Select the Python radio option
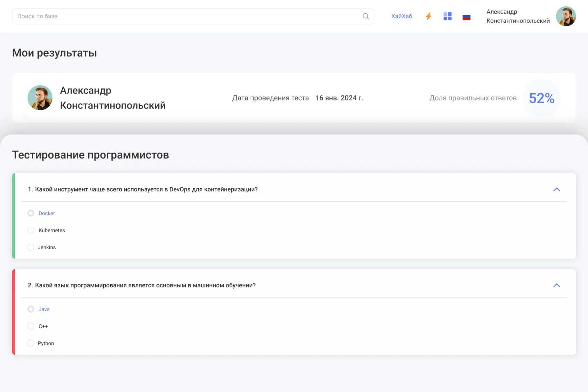588x392 pixels. pos(31,343)
